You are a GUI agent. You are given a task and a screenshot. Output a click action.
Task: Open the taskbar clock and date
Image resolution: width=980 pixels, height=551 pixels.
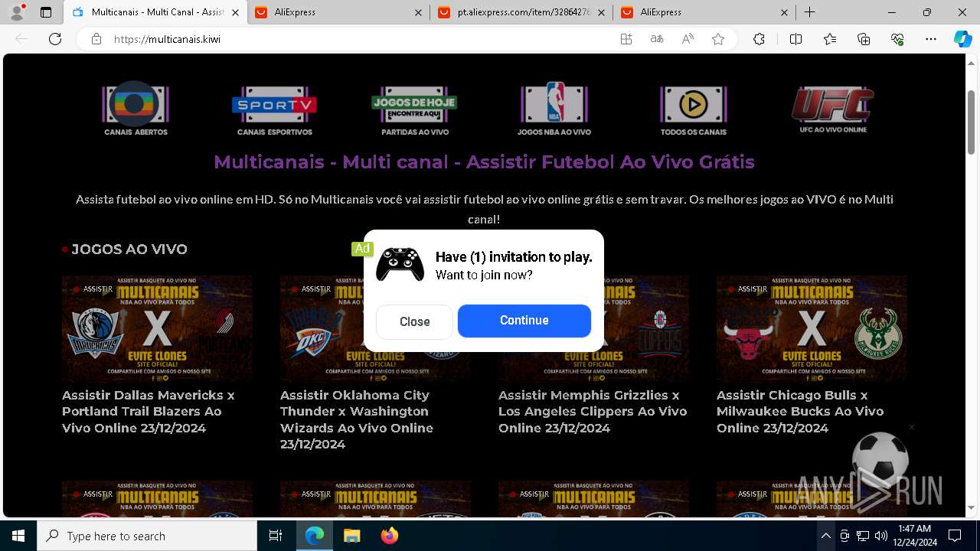click(914, 536)
